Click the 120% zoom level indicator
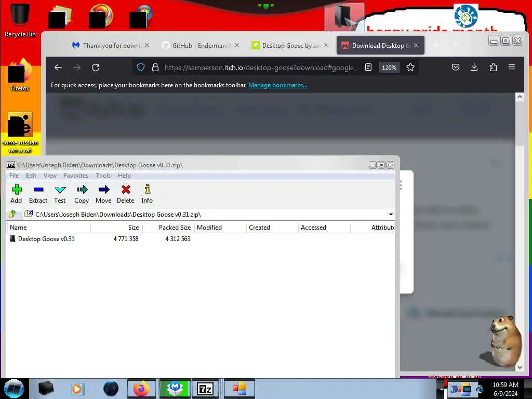The image size is (532, 399). coord(389,68)
